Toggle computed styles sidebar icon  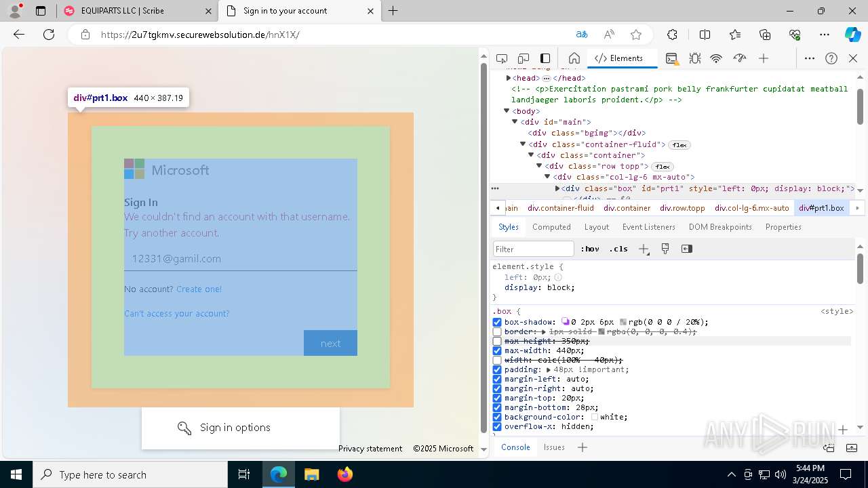point(687,249)
